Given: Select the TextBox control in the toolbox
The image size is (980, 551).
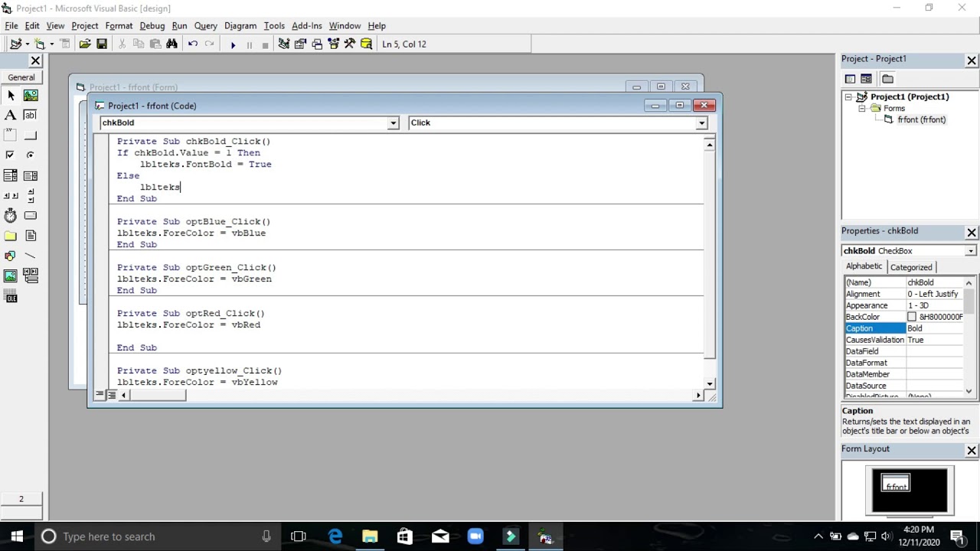Looking at the screenshot, I should 31,115.
